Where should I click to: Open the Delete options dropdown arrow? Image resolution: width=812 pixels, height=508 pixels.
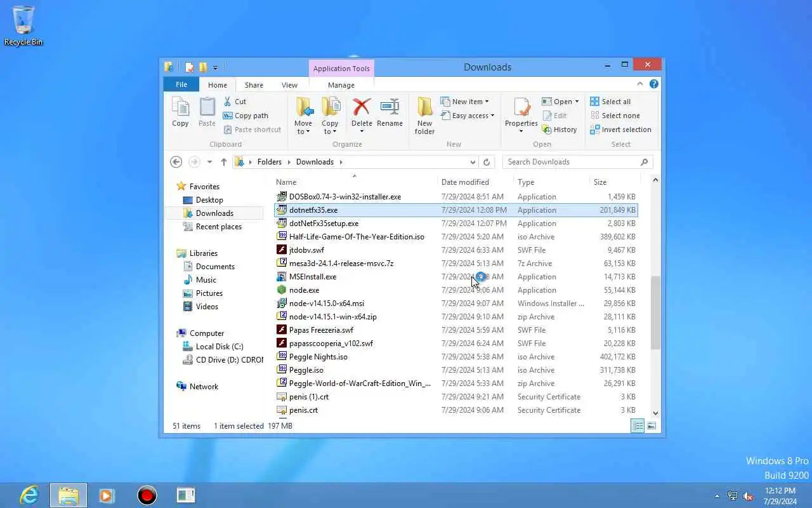click(362, 131)
